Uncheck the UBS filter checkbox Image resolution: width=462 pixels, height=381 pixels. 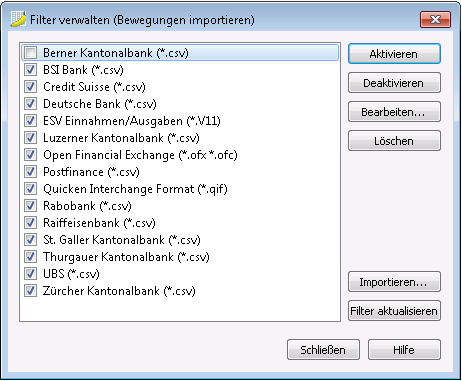tap(31, 274)
